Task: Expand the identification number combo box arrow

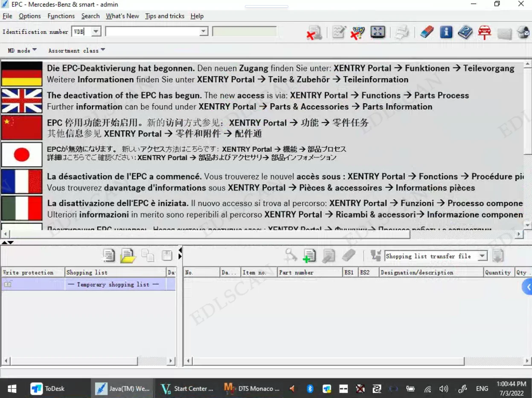Action: [204, 32]
